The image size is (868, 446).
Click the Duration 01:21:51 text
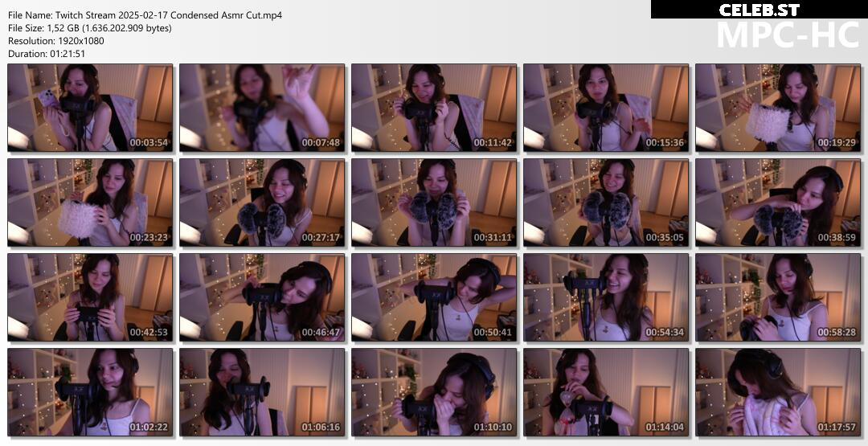point(47,54)
